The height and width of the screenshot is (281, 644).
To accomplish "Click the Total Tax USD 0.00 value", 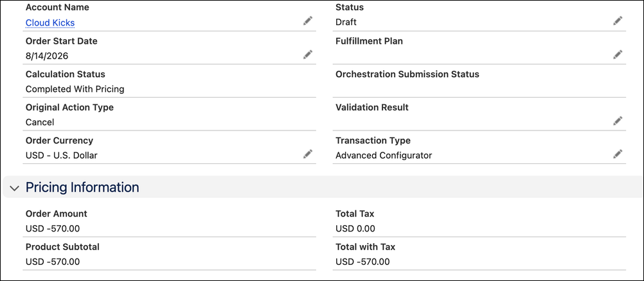I will tap(355, 229).
